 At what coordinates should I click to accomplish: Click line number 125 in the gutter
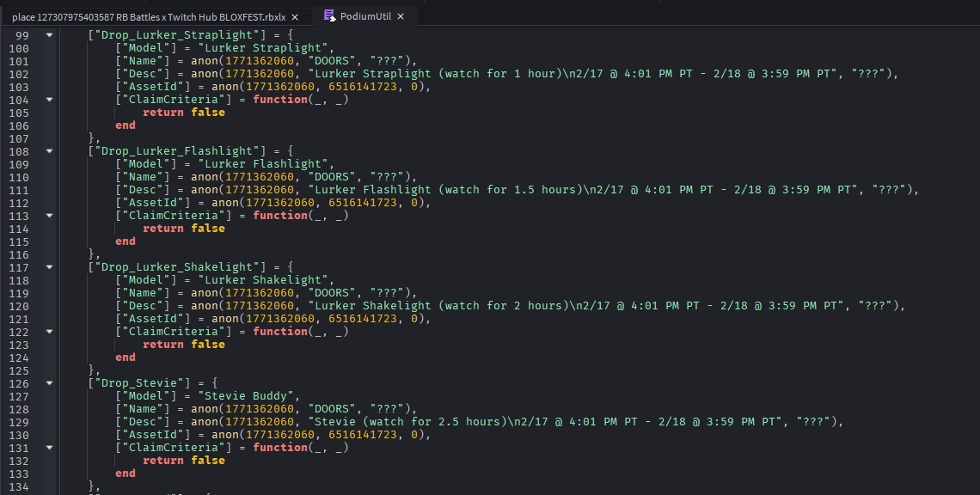[19, 370]
